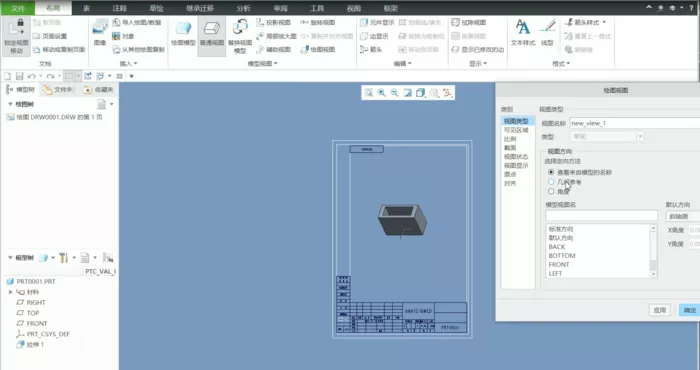Collapse the 绘图树 drawing tree section
This screenshot has width=700, height=370.
(x=10, y=104)
